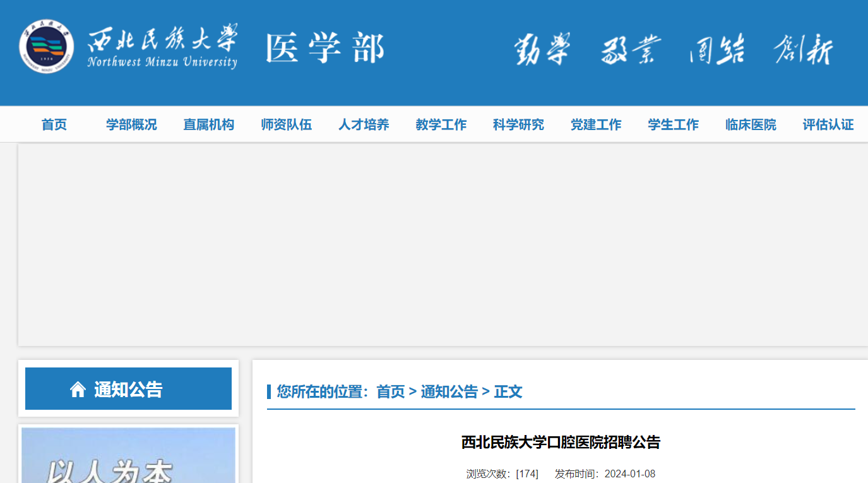This screenshot has height=483, width=868.
Task: Select 直属机构 in the navigation bar
Action: click(209, 124)
